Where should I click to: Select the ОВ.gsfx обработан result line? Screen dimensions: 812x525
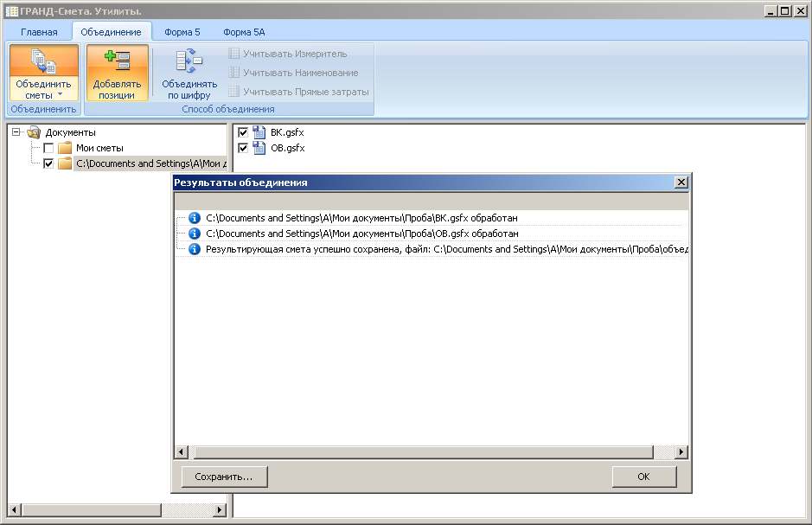click(x=362, y=234)
